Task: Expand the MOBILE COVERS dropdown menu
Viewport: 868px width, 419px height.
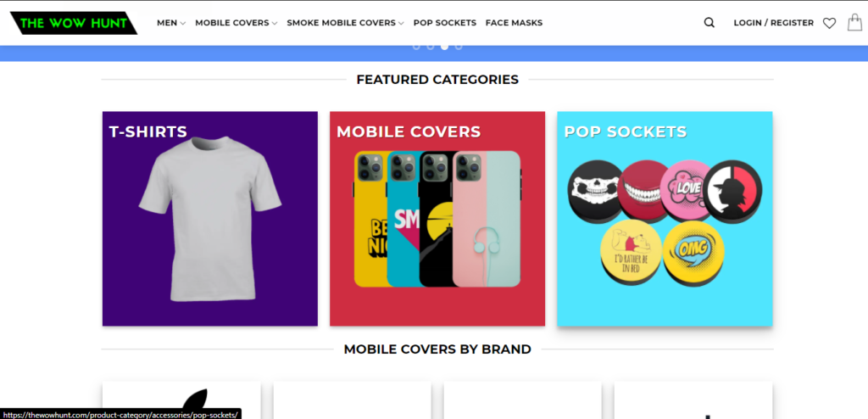Action: tap(236, 23)
